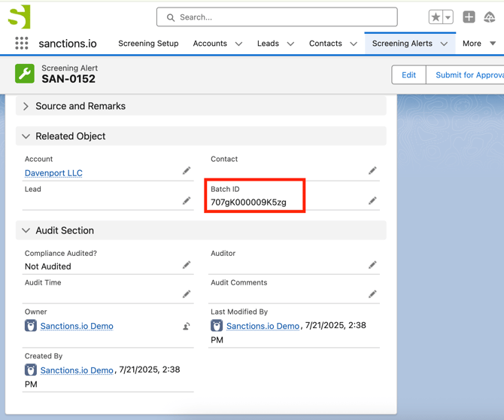Open the favorites list dropdown arrow
This screenshot has height=420, width=504.
[x=448, y=17]
